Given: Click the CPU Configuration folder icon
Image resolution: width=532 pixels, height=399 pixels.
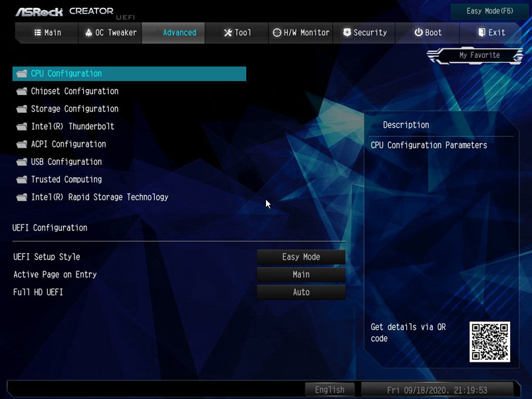Looking at the screenshot, I should tap(22, 74).
